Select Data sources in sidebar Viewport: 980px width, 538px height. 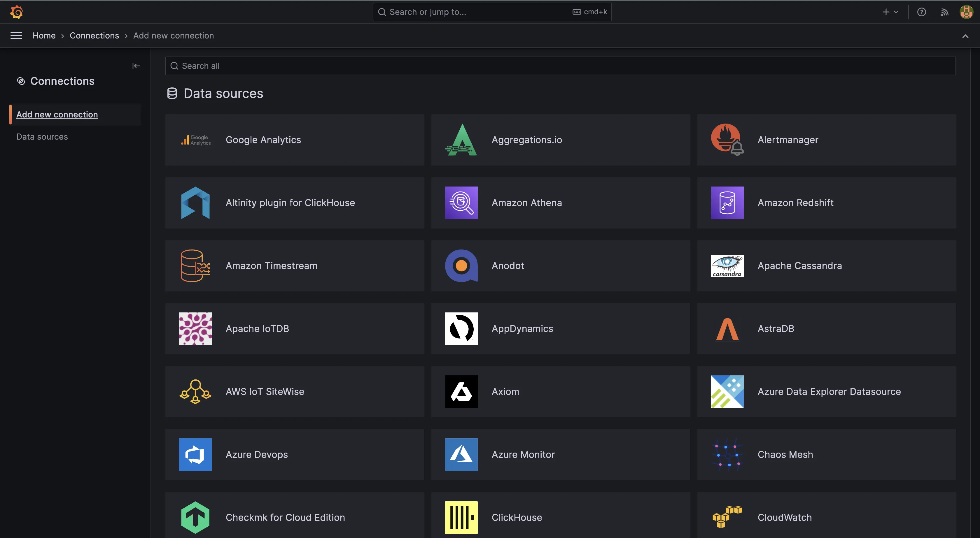[42, 136]
